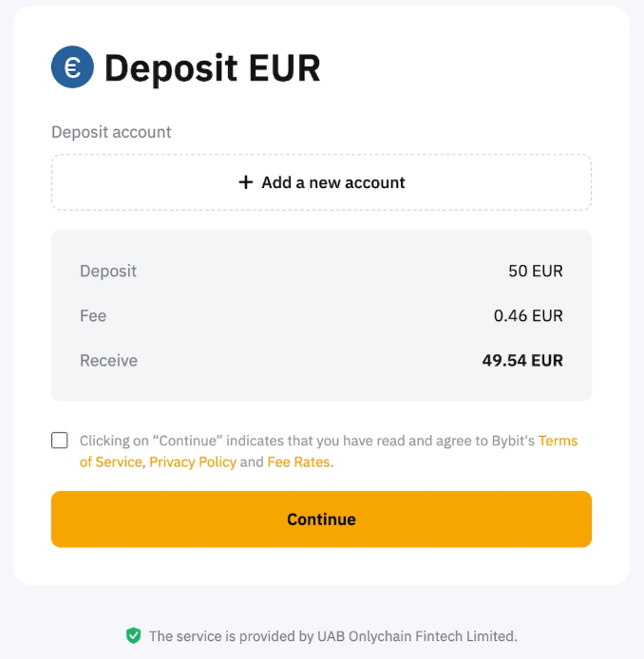The height and width of the screenshot is (659, 644).
Task: Open the Fee Rates link
Action: 298,462
